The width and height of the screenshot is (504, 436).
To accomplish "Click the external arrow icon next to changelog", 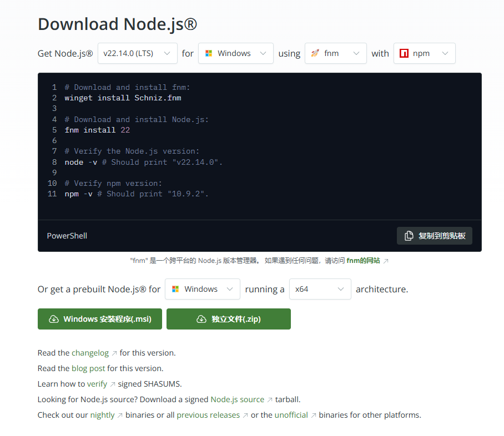I will point(114,353).
